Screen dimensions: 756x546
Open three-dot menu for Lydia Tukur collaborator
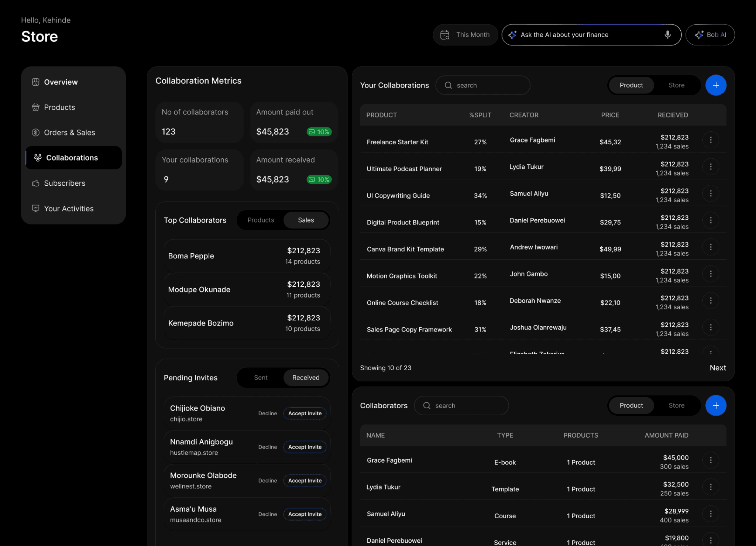coord(711,487)
